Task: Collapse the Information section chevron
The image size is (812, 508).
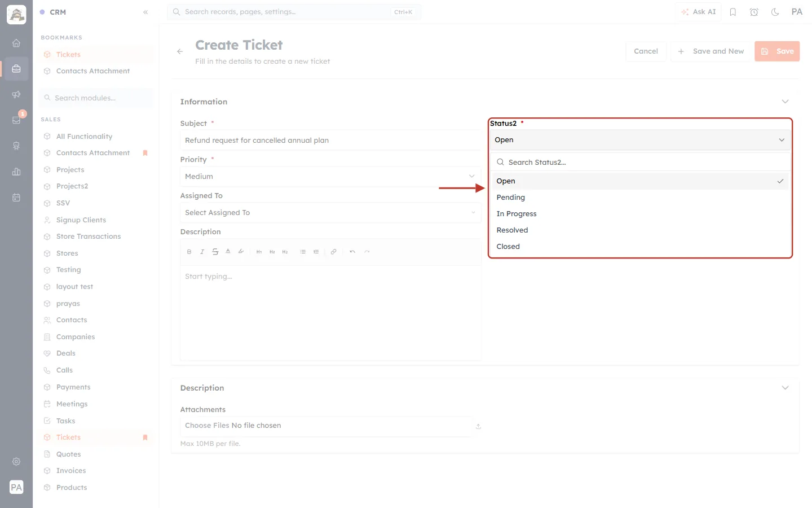Action: [x=785, y=102]
